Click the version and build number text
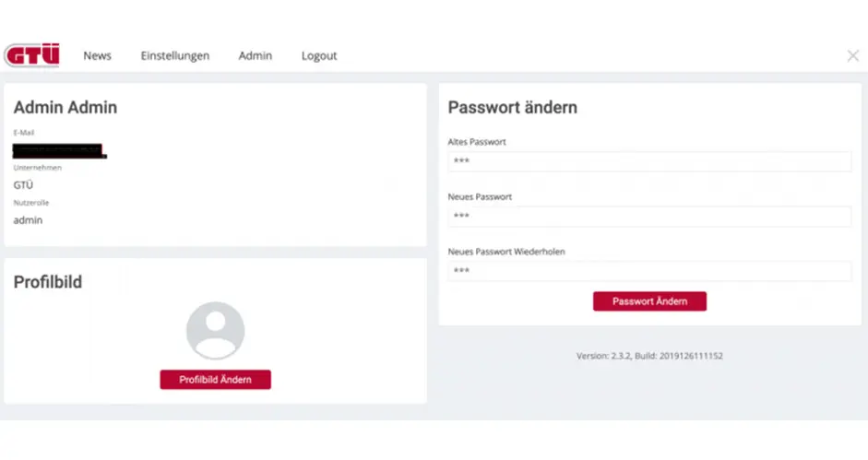The height and width of the screenshot is (460, 868). (x=649, y=355)
